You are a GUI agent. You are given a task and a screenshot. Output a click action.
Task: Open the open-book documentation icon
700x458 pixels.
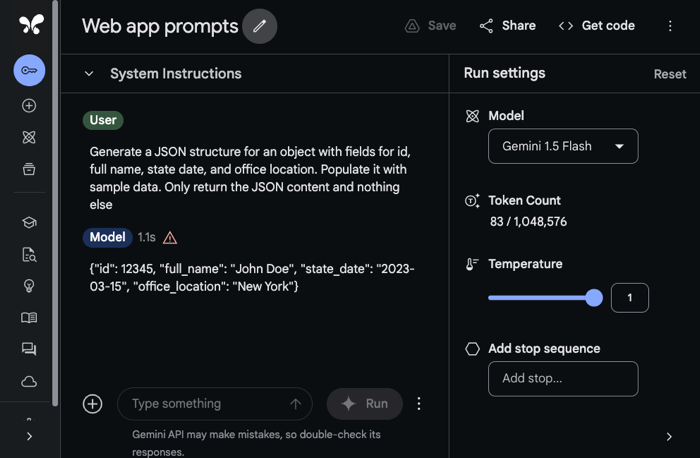coord(29,318)
